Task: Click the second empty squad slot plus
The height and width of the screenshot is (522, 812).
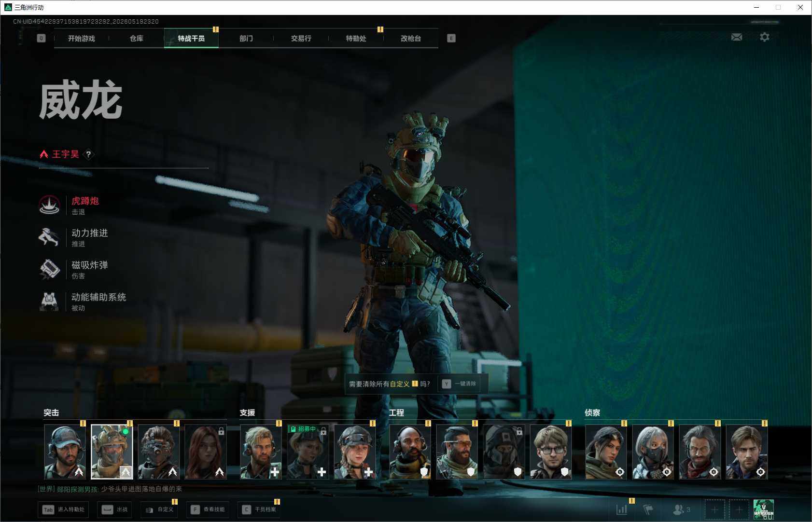Action: (739, 509)
